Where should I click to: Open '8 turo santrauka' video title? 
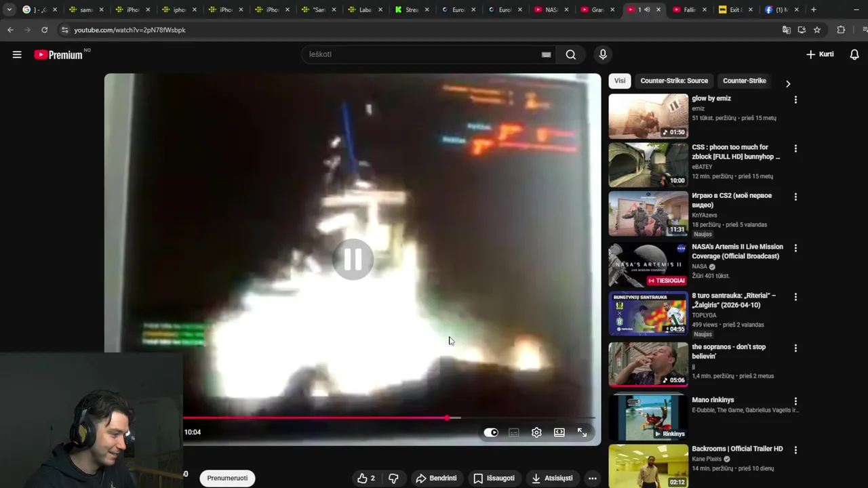point(734,300)
